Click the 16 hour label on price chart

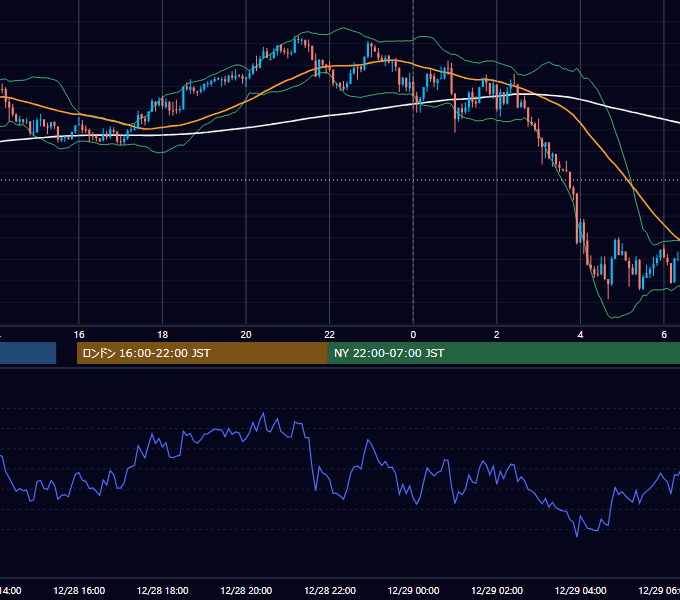79,334
